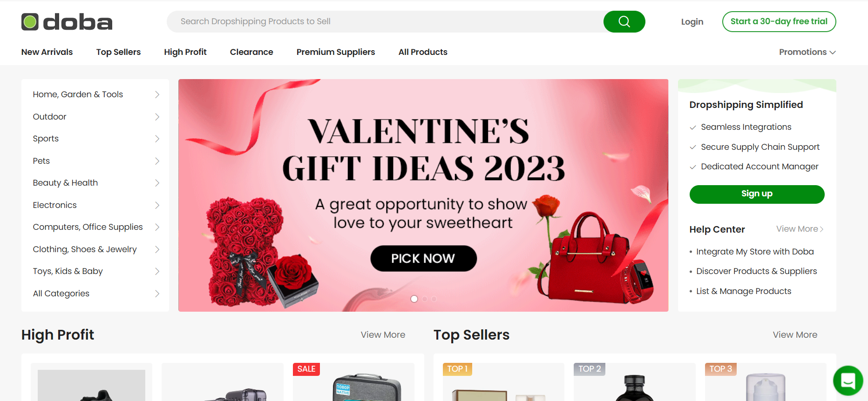Select the third carousel slide dot

click(x=434, y=299)
